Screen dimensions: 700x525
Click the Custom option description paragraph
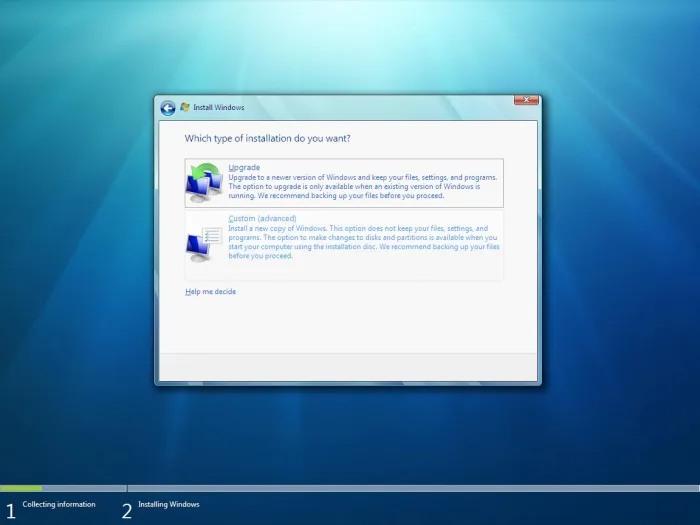(360, 242)
